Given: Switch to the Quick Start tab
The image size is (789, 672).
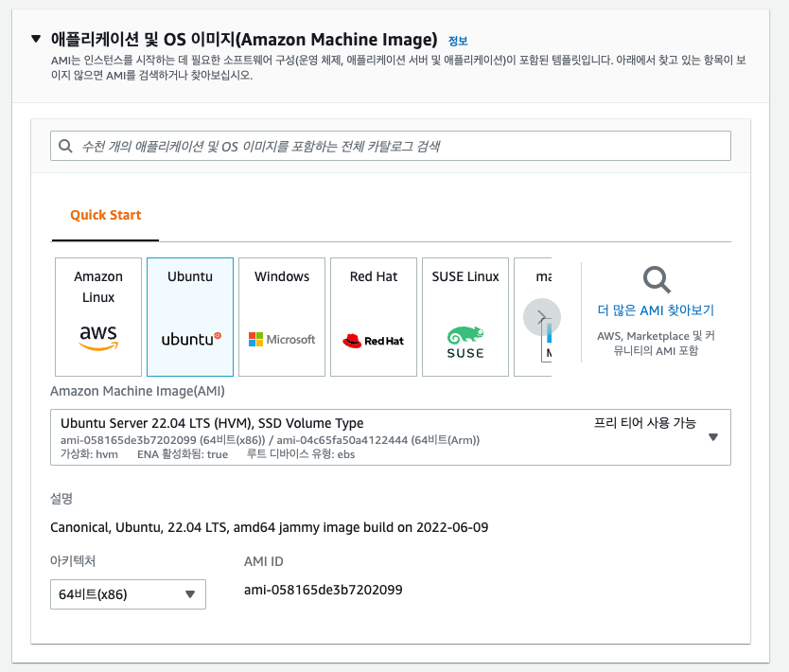Looking at the screenshot, I should 106,215.
